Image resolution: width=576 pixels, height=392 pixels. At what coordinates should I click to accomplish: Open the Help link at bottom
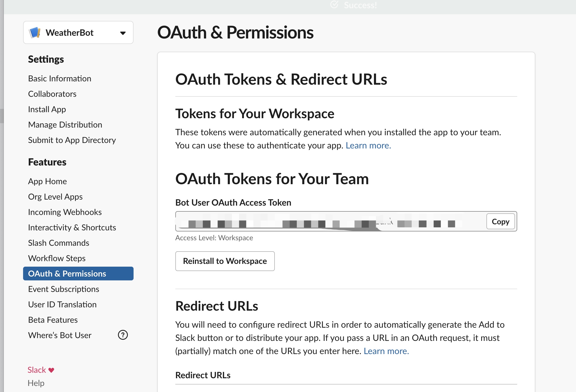[x=36, y=383]
